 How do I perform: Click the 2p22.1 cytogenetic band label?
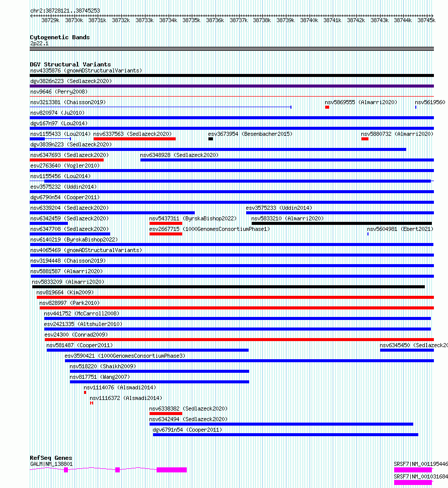point(39,44)
